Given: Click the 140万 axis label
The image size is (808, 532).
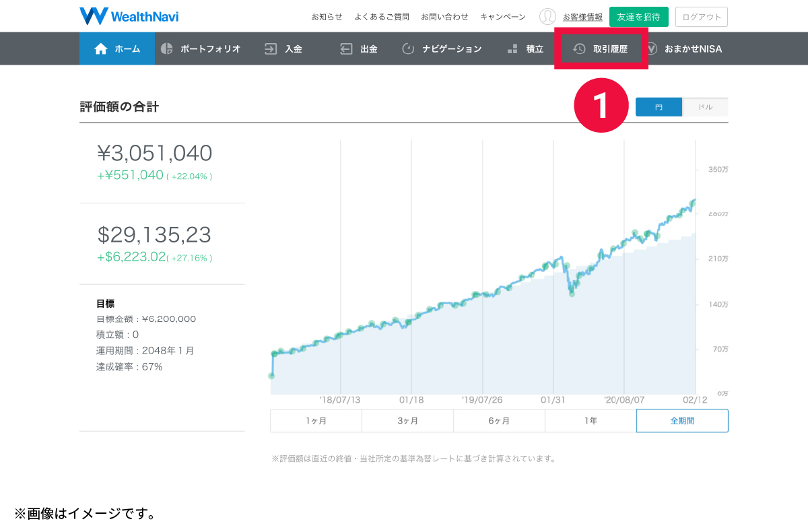Looking at the screenshot, I should click(718, 304).
